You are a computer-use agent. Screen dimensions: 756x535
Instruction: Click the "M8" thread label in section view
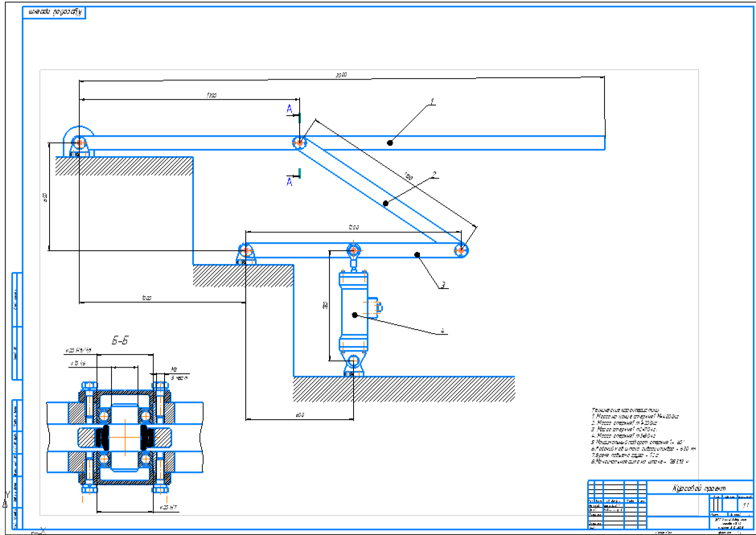(174, 369)
